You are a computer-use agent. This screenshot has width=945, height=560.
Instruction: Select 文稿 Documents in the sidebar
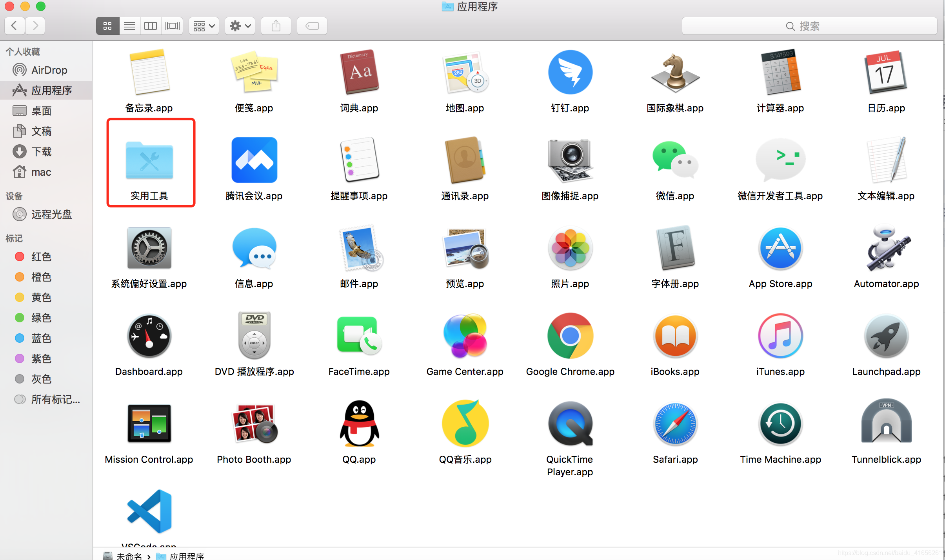click(x=46, y=131)
